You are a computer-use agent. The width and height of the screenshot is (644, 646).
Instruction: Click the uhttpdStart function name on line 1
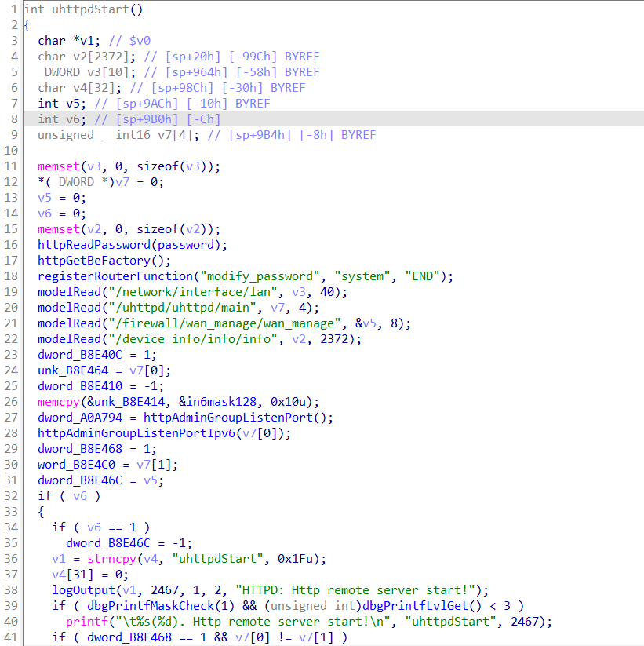90,9
